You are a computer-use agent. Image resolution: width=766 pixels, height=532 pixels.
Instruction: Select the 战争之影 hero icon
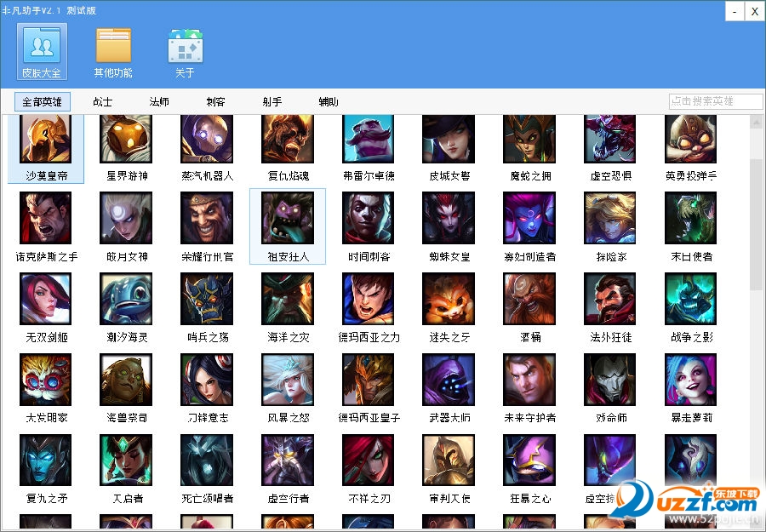tap(691, 299)
